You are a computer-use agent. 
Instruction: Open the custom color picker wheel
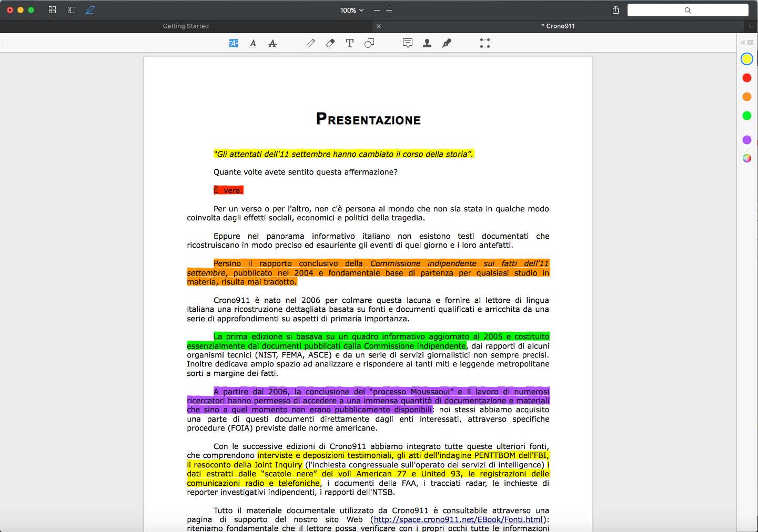click(747, 158)
